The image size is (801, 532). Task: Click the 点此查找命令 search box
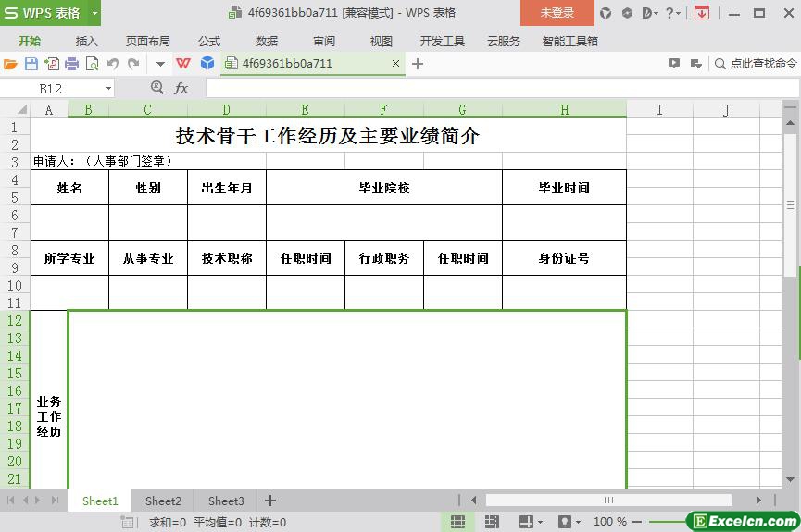(x=756, y=64)
